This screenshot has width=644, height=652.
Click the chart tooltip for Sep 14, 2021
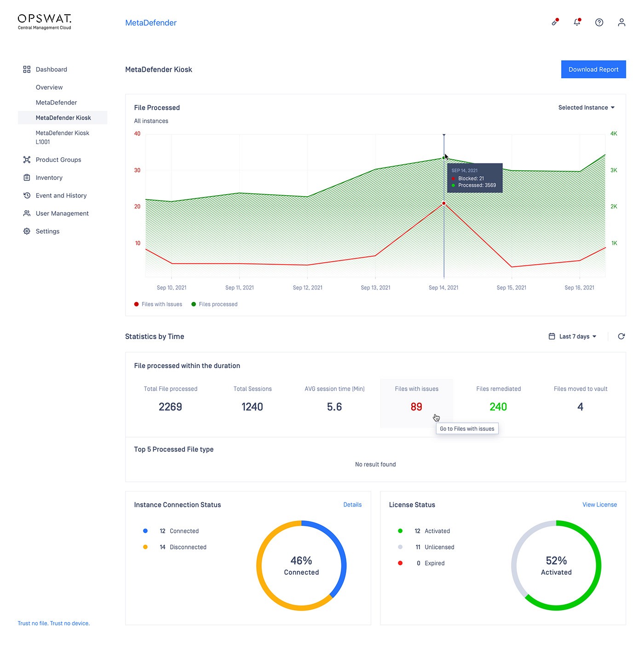tap(475, 178)
